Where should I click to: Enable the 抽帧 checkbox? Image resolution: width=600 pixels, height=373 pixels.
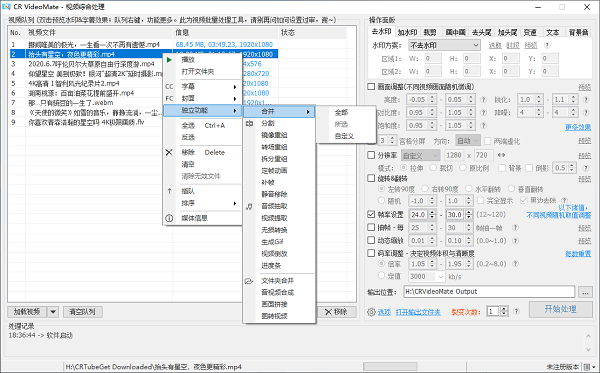point(371,227)
